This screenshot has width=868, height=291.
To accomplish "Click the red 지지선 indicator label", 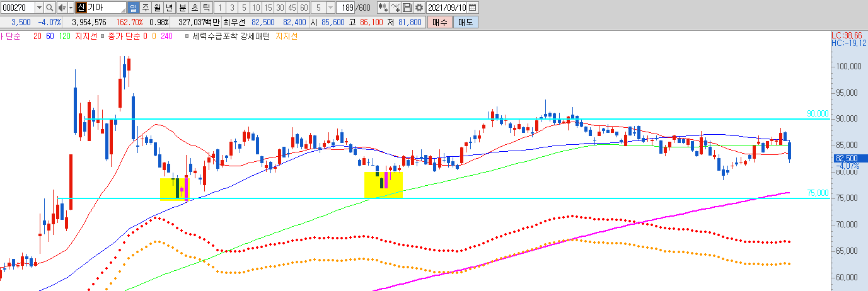I will (86, 37).
